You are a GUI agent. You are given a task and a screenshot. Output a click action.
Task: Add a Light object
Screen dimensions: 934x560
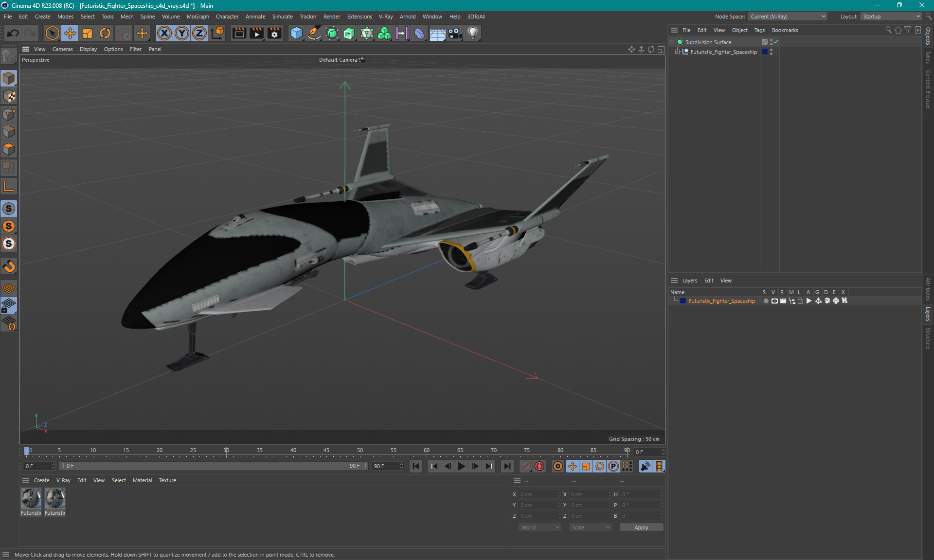pos(473,33)
